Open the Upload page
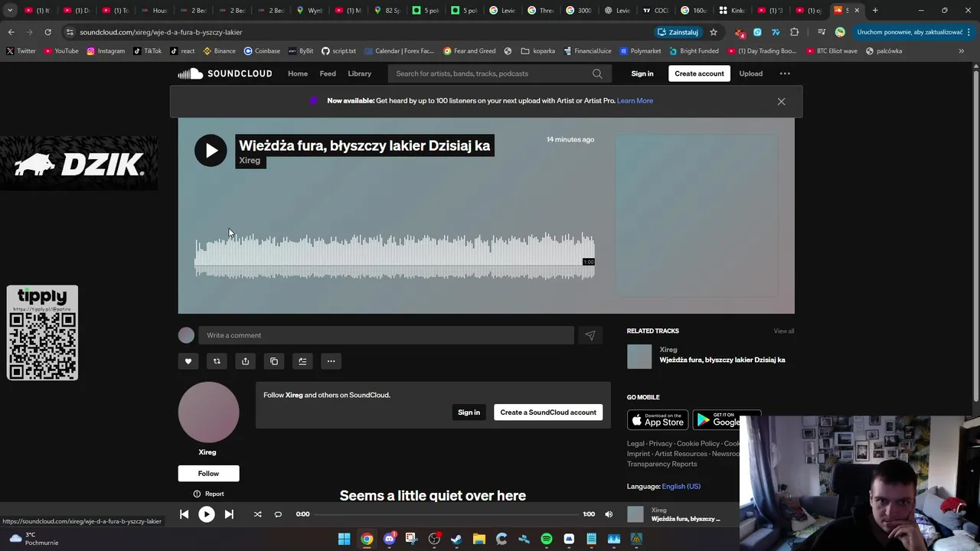This screenshot has width=980, height=551. pyautogui.click(x=750, y=73)
